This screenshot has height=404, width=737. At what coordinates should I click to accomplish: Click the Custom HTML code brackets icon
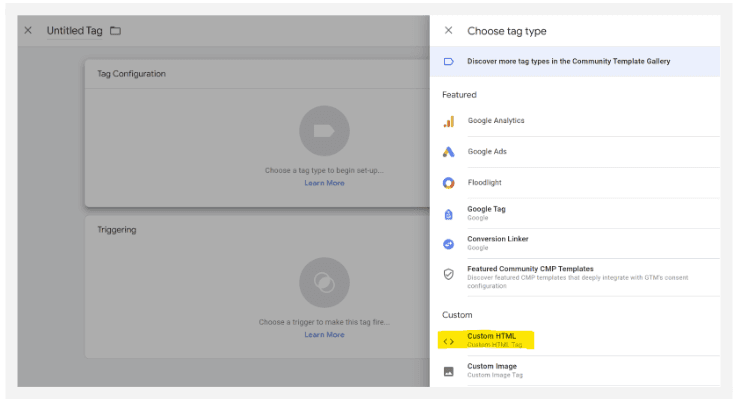449,342
